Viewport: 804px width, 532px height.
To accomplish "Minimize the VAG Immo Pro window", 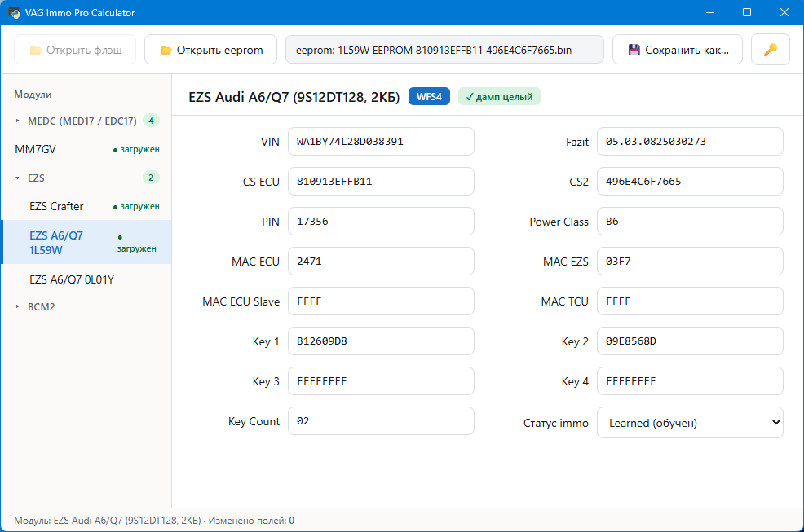I will coord(710,12).
